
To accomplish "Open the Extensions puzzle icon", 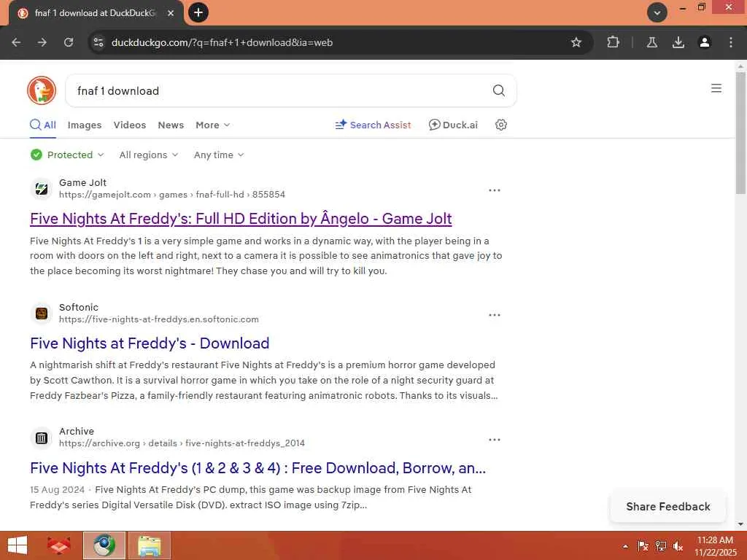I will tap(613, 42).
